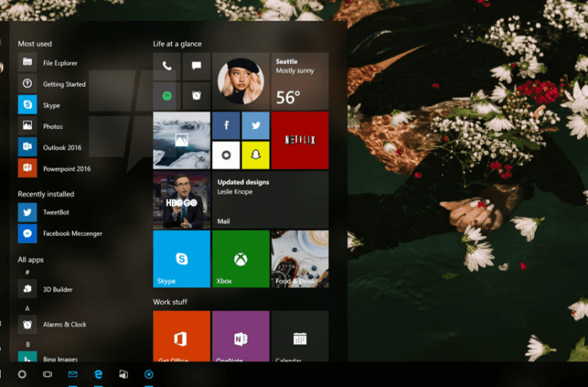Click the Edge icon in the taskbar
The height and width of the screenshot is (387, 588).
98,375
